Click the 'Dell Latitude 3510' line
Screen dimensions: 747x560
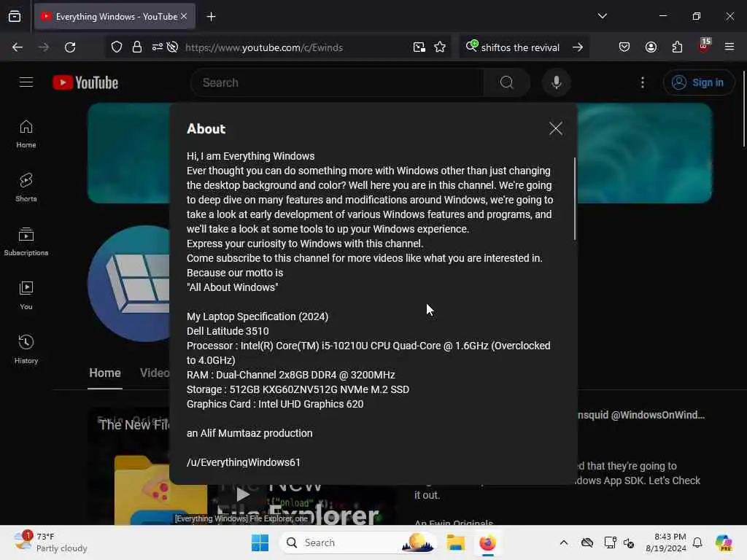tap(228, 331)
